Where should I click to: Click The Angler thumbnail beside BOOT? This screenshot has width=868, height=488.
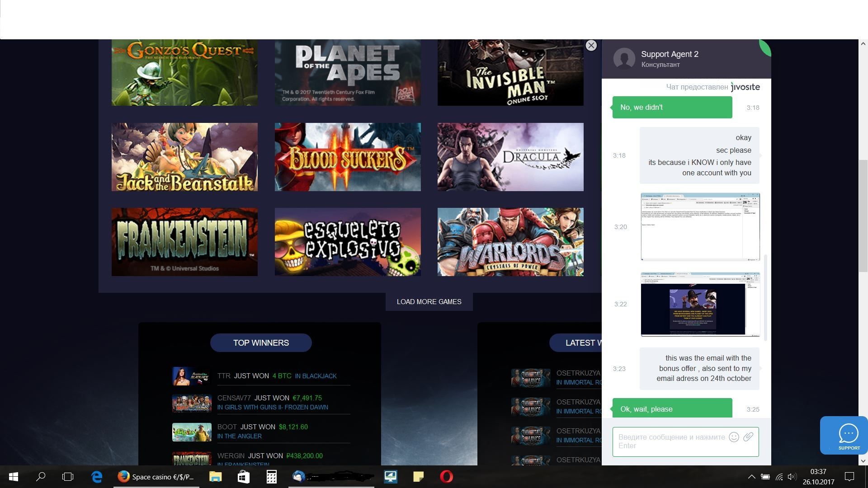click(x=192, y=432)
